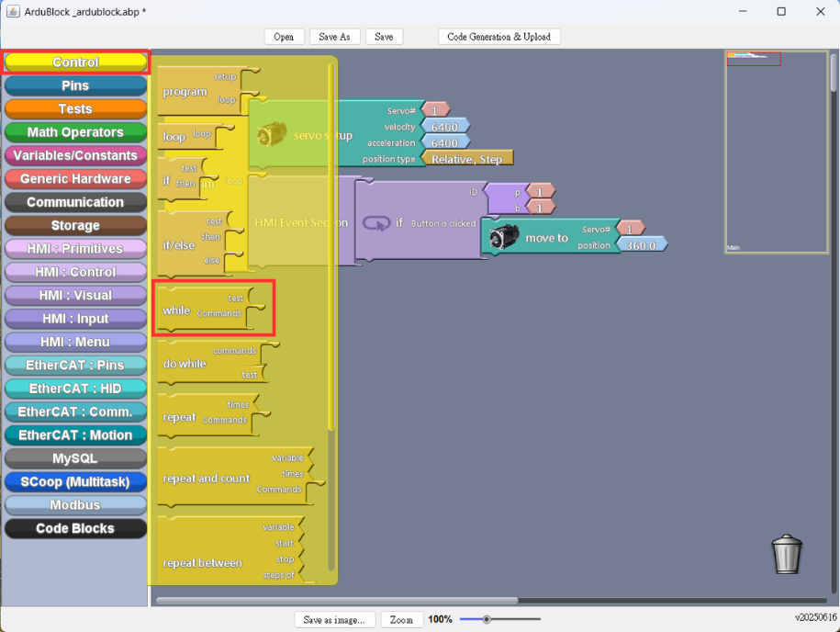The image size is (840, 632).
Task: Click Save as image... button
Action: (x=335, y=620)
